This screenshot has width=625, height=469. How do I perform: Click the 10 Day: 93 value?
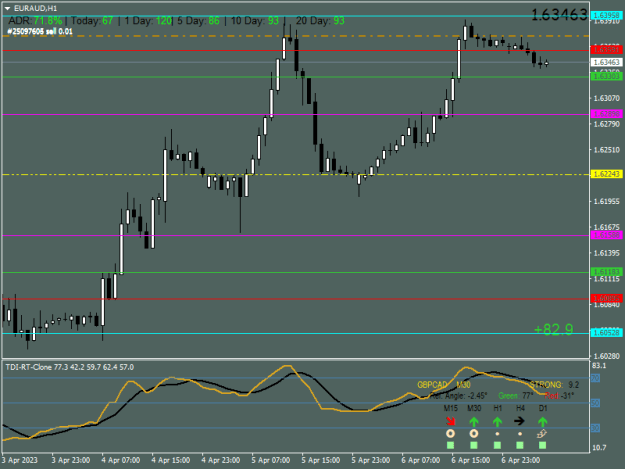pos(255,21)
